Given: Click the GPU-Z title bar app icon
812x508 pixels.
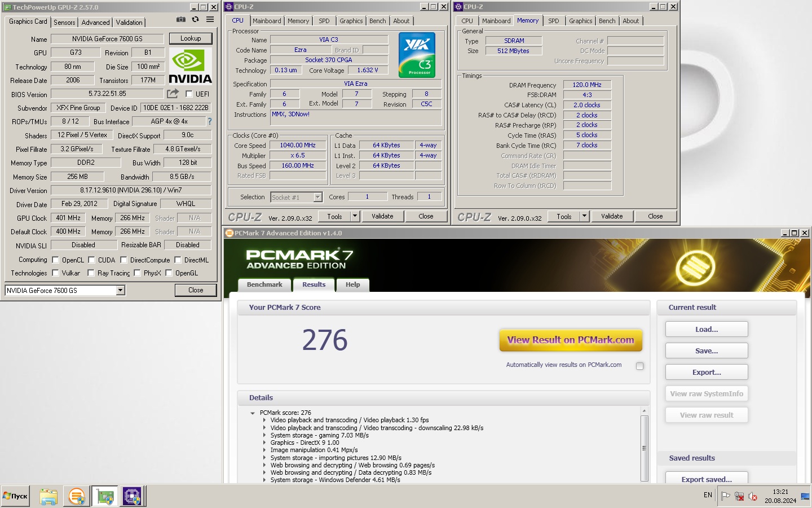Looking at the screenshot, I should click(x=7, y=7).
